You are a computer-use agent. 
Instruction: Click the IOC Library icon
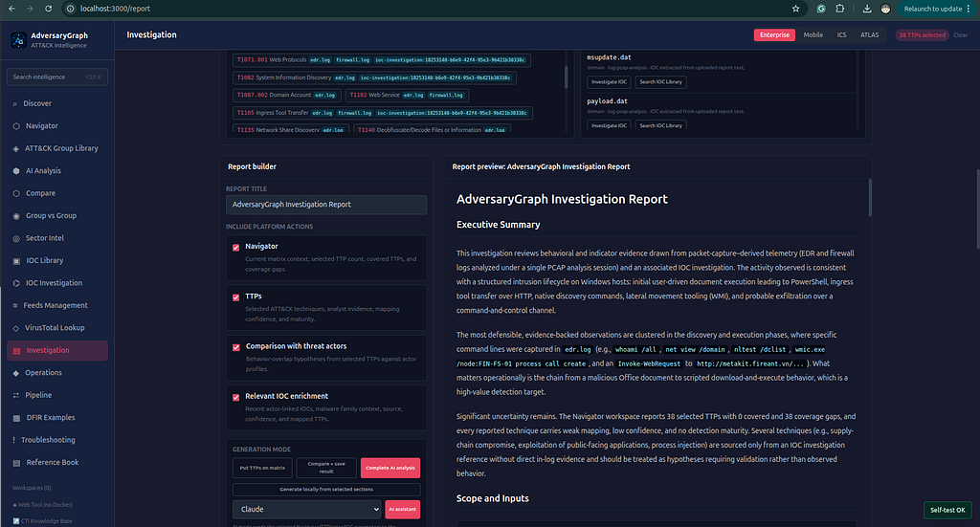click(16, 261)
